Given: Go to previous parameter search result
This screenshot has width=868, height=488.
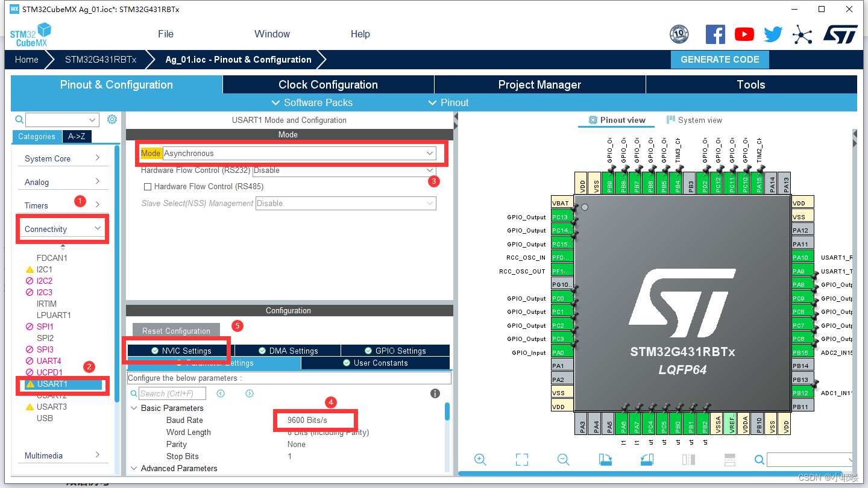Looking at the screenshot, I should tap(221, 393).
